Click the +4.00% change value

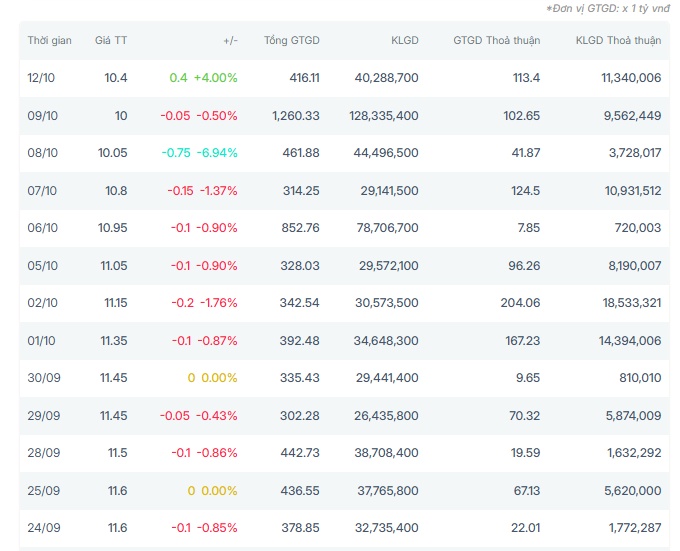(216, 78)
